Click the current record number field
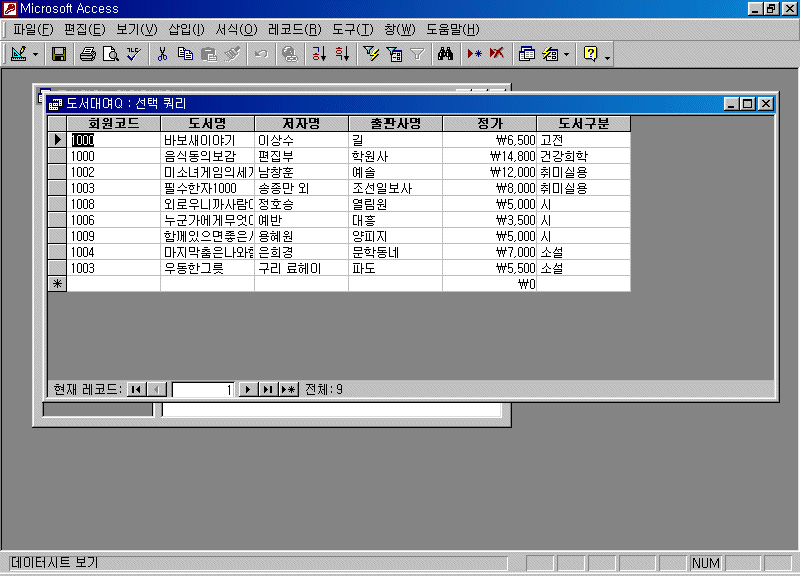The width and height of the screenshot is (800, 576). click(x=203, y=390)
